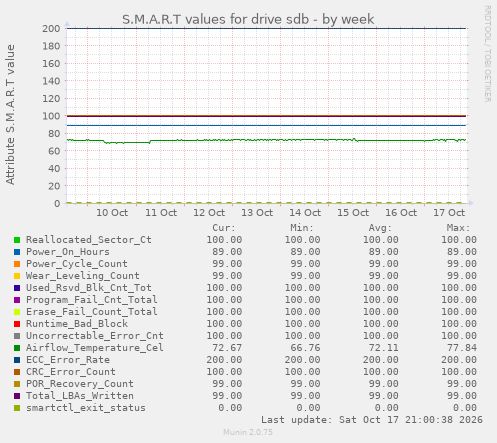Viewport: 497px width, 443px height.
Task: Click the 11 Oct date label
Action: tap(161, 213)
